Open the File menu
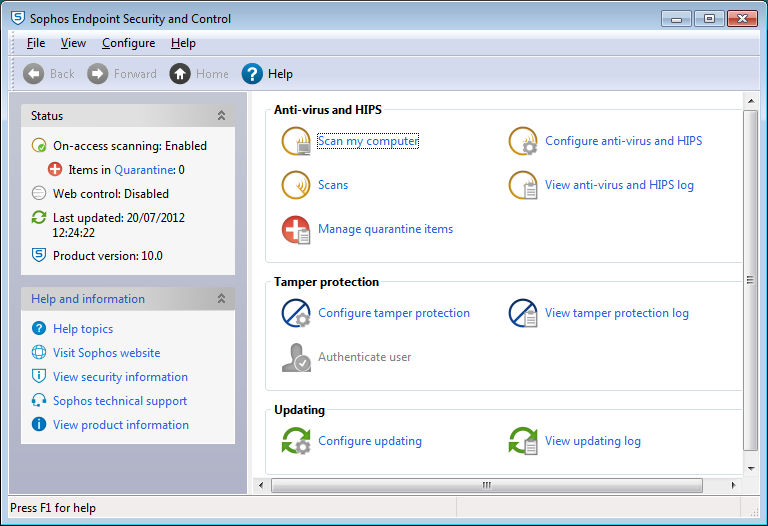Image resolution: width=768 pixels, height=526 pixels. tap(36, 43)
